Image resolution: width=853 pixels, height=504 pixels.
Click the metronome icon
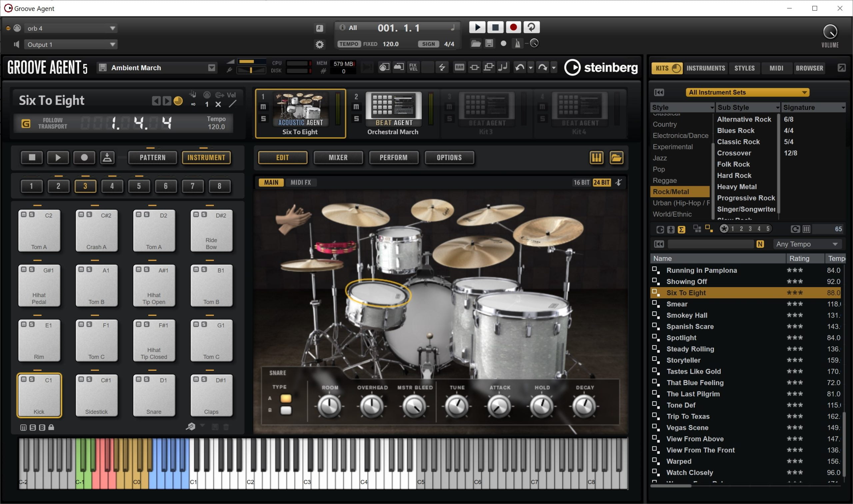[517, 44]
